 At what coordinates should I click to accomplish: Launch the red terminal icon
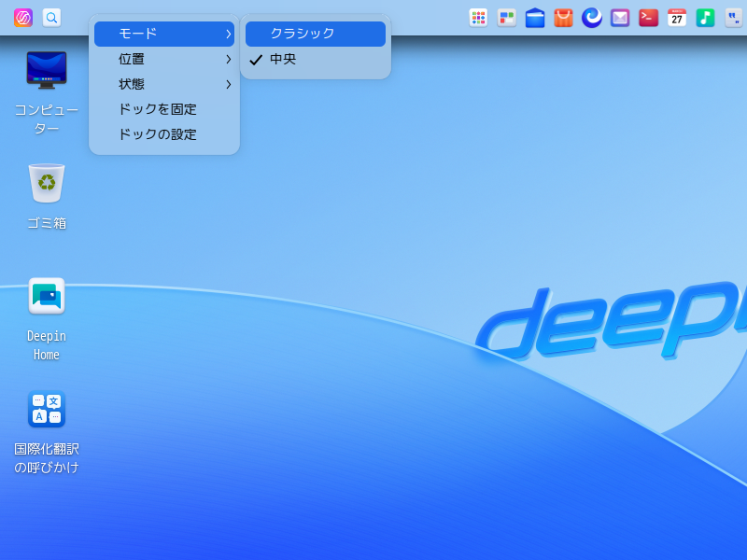click(648, 18)
